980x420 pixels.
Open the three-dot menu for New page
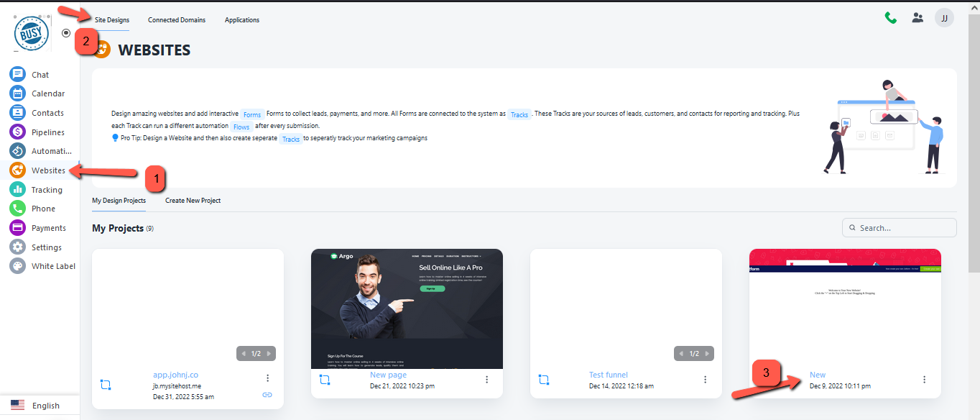click(486, 380)
